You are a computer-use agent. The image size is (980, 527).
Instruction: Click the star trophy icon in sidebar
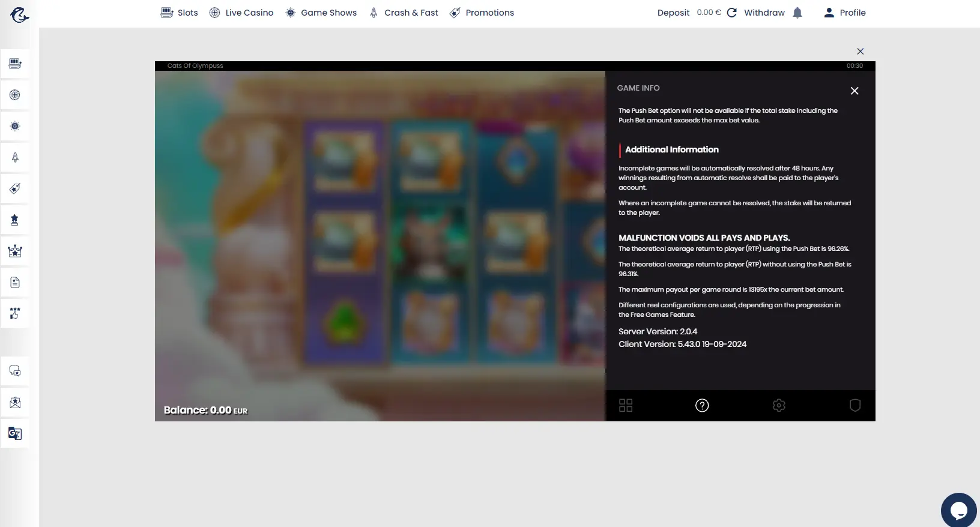coord(15,220)
